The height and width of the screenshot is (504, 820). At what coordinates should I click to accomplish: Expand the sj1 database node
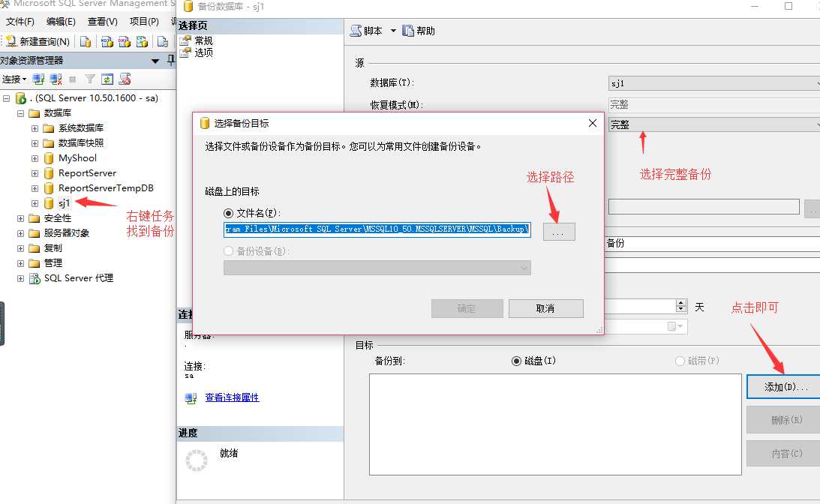[35, 203]
